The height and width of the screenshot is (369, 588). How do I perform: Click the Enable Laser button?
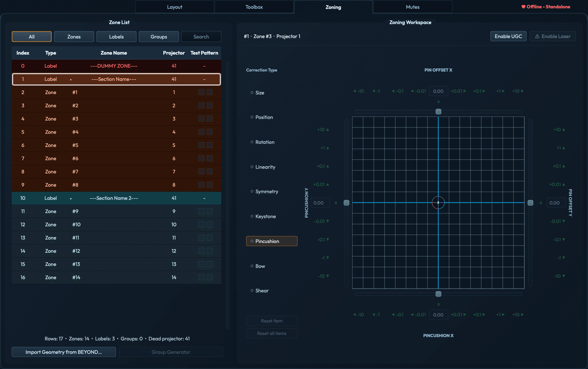point(553,36)
